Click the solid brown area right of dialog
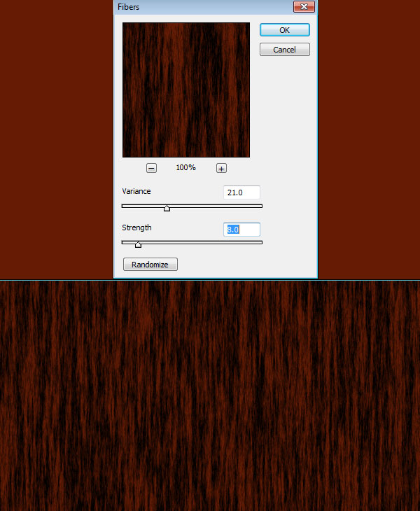 (367, 140)
